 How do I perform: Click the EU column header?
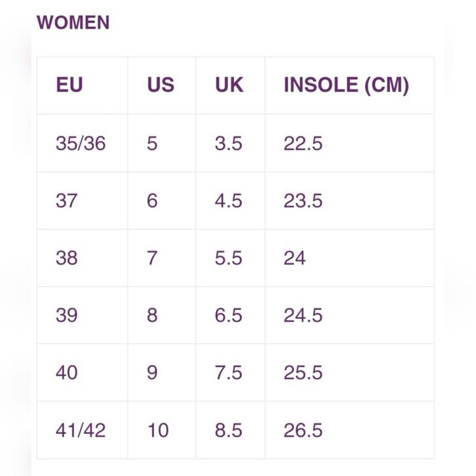pyautogui.click(x=69, y=85)
